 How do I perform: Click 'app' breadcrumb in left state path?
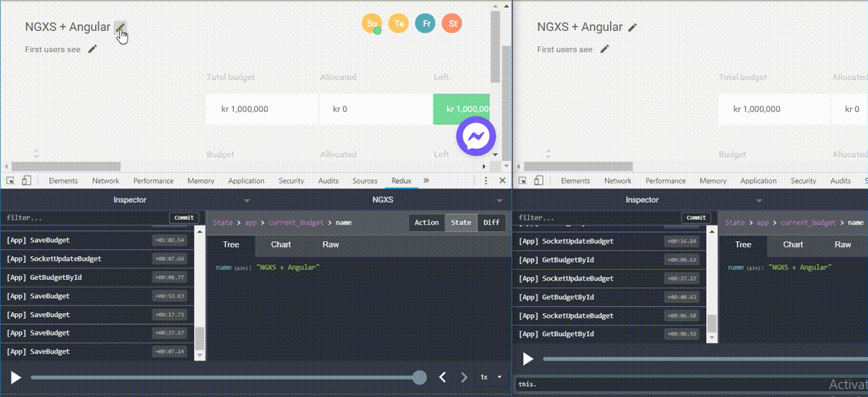click(x=250, y=222)
